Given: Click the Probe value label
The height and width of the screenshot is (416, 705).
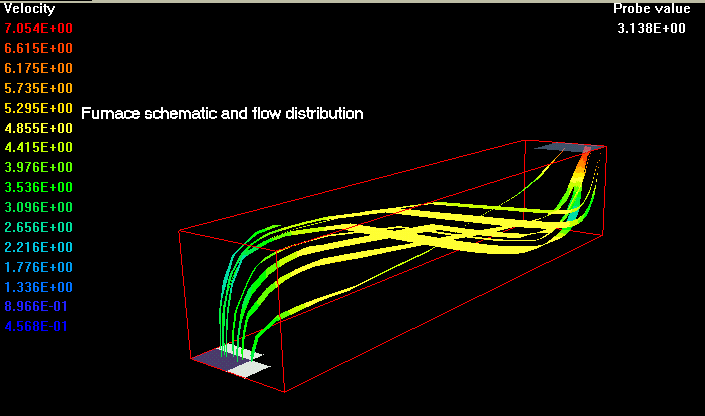Looking at the screenshot, I should point(652,9).
